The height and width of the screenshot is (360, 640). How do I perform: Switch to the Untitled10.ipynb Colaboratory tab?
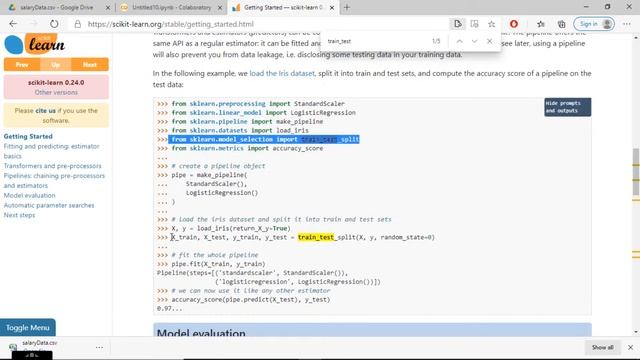point(171,7)
